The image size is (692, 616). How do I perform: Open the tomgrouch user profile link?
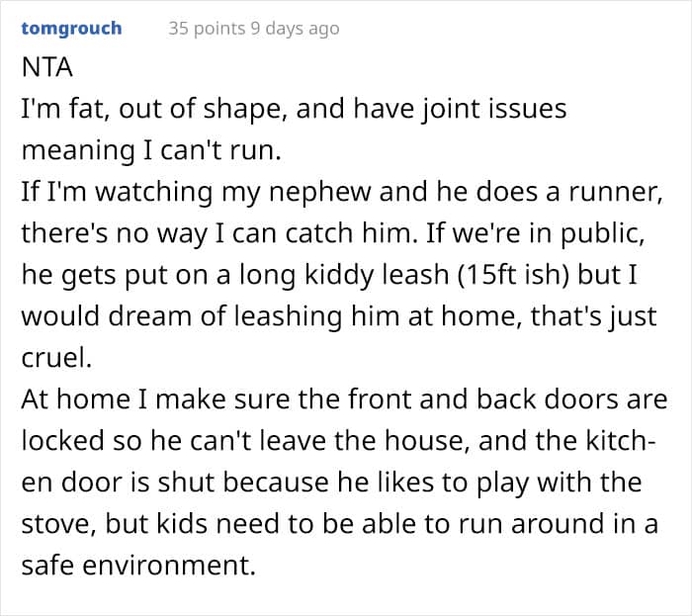[x=71, y=29]
